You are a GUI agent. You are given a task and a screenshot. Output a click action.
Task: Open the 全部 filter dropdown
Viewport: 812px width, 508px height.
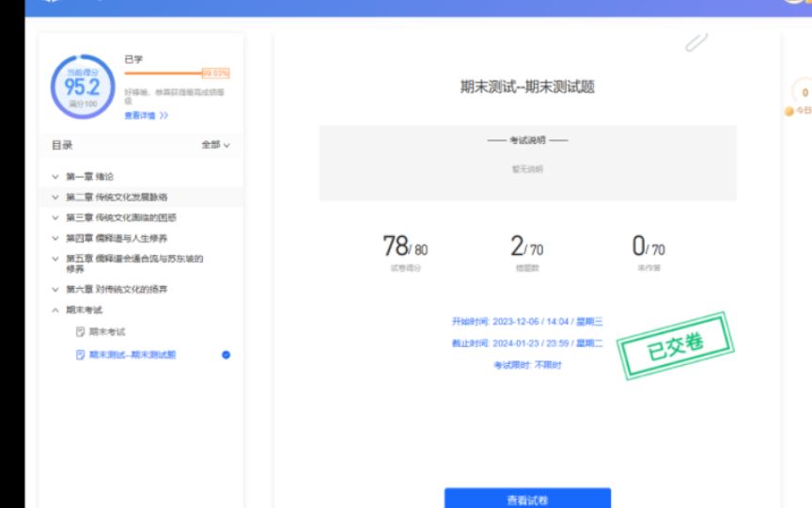pos(215,145)
